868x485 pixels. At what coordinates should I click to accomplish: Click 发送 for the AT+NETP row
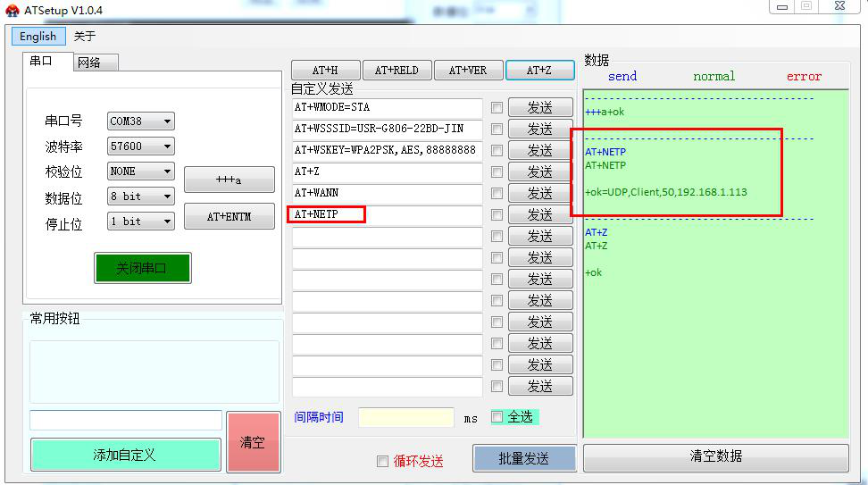[540, 215]
